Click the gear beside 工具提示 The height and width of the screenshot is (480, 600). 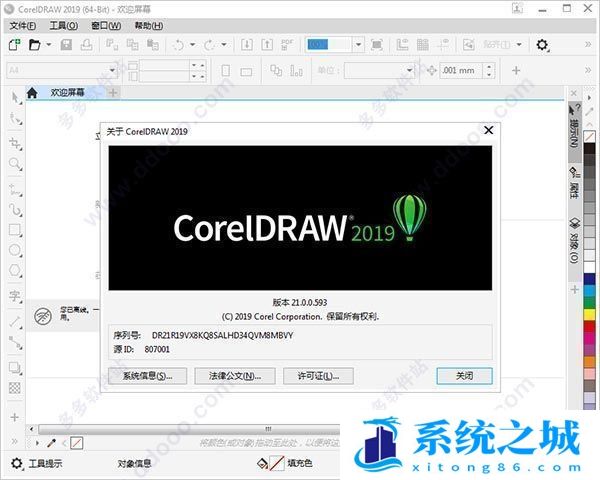pyautogui.click(x=16, y=464)
